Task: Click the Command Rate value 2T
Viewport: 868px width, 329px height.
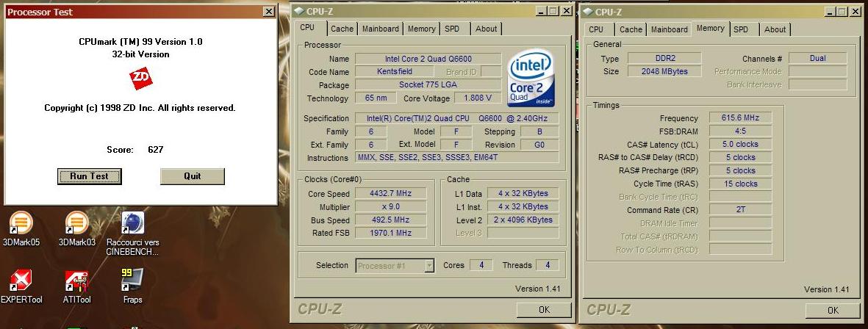Action: [x=740, y=210]
